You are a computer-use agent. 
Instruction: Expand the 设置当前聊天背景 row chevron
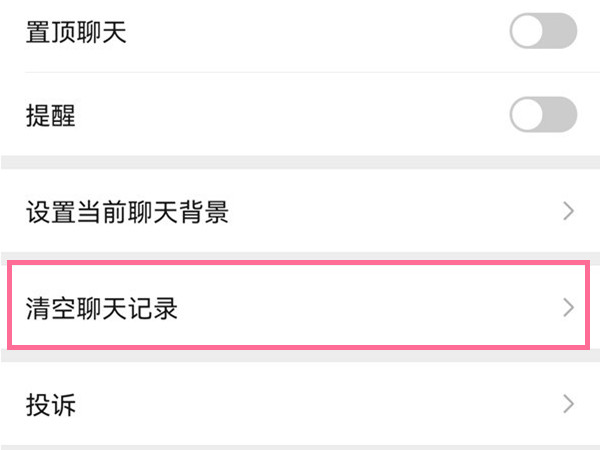568,212
